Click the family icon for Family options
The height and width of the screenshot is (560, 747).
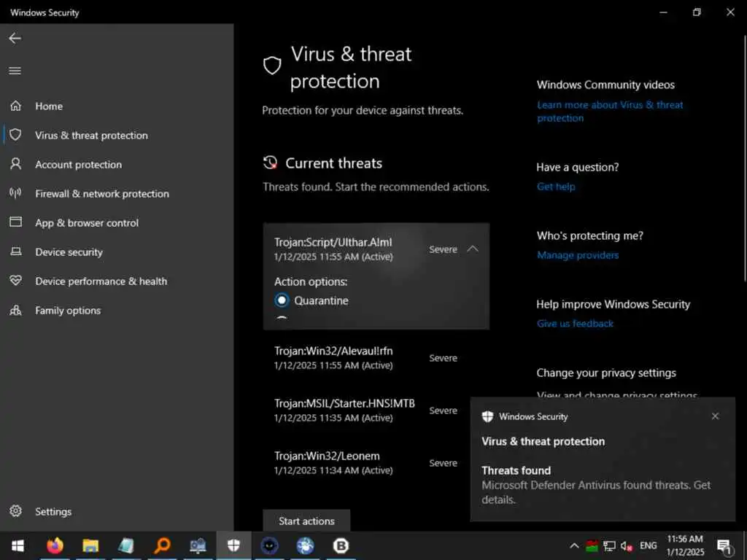point(16,310)
